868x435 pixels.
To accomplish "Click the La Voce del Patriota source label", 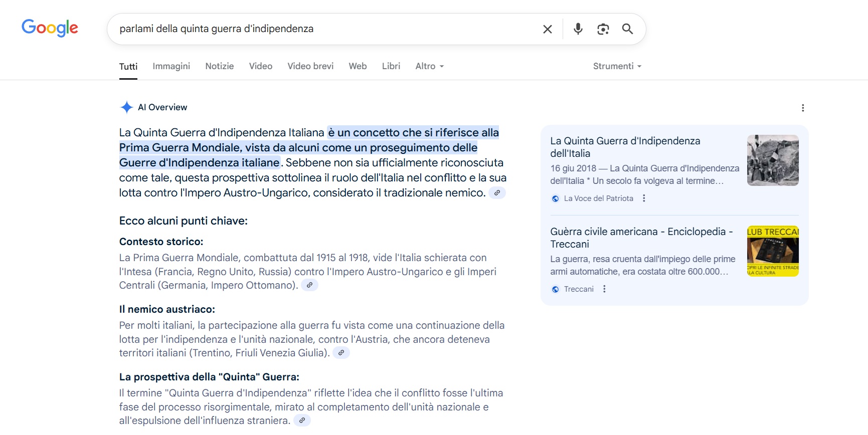I will (x=599, y=198).
